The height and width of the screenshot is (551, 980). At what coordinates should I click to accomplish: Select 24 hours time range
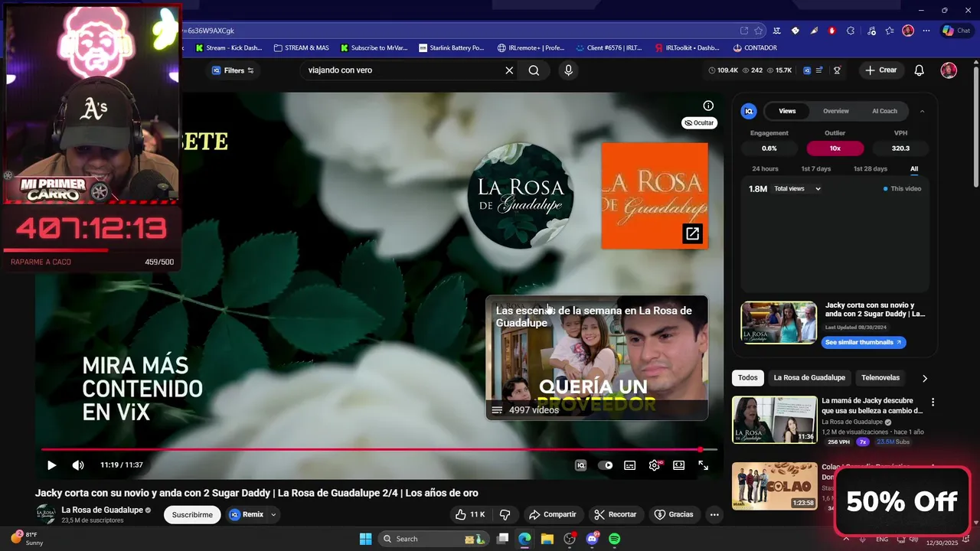tap(765, 169)
